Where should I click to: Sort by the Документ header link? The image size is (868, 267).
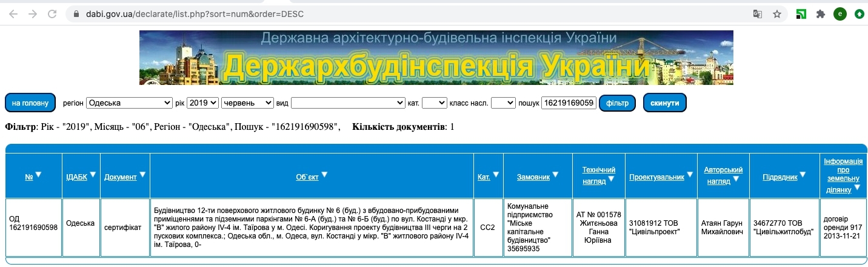click(x=121, y=177)
